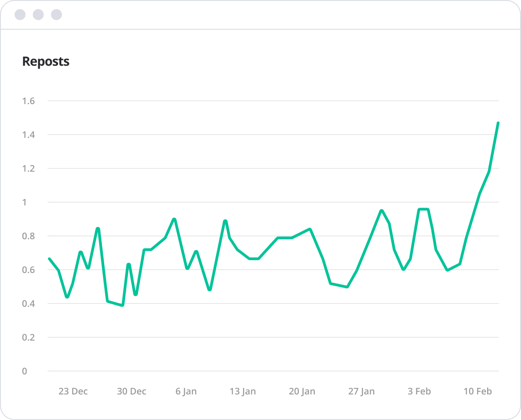Click the 1.4 y-axis value
Screen dimensions: 521x420
pyautogui.click(x=28, y=135)
